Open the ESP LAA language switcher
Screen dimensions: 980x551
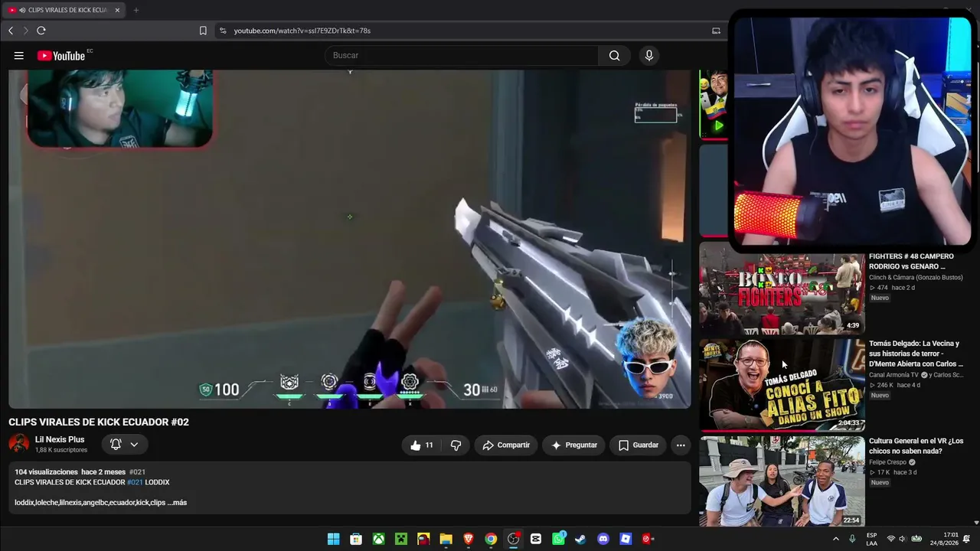(x=872, y=539)
